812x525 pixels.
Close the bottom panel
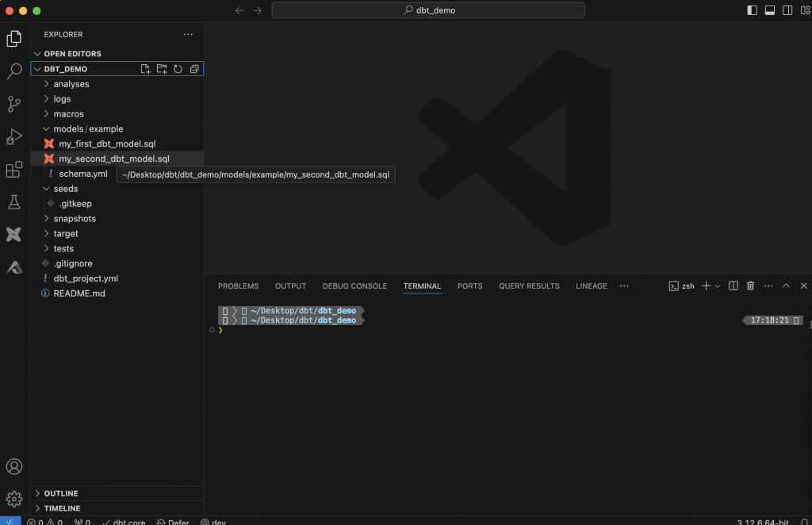(x=803, y=285)
